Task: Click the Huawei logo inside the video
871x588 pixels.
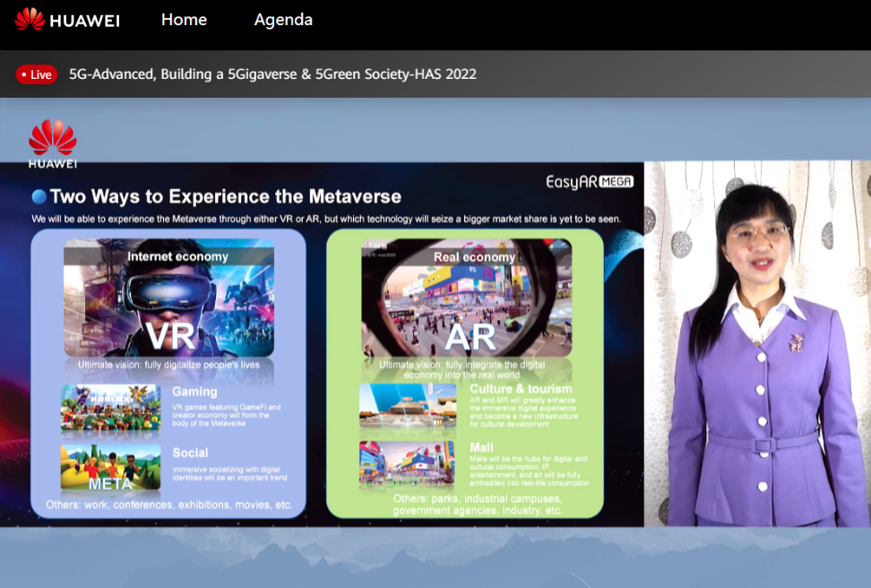Action: 53,143
